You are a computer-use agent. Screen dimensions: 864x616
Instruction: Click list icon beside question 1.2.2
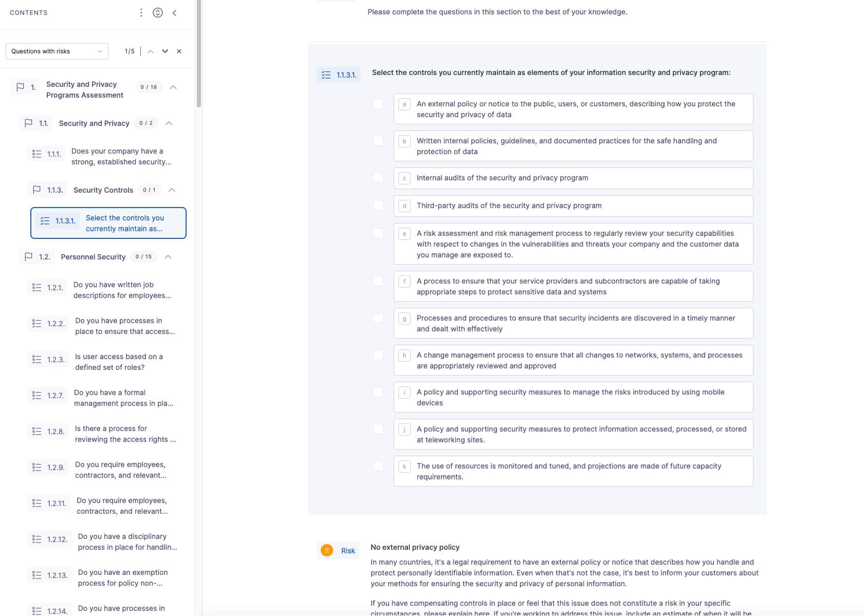coord(36,324)
